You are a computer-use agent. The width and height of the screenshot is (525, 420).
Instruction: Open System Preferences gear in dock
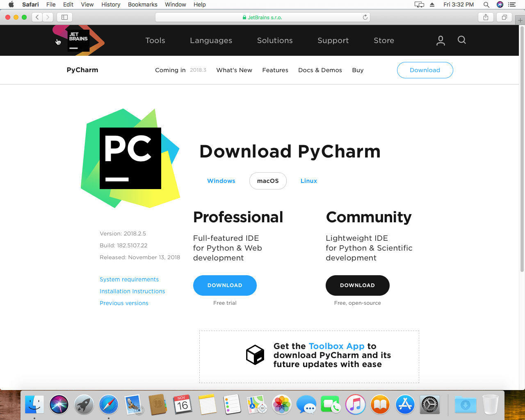[x=430, y=405]
